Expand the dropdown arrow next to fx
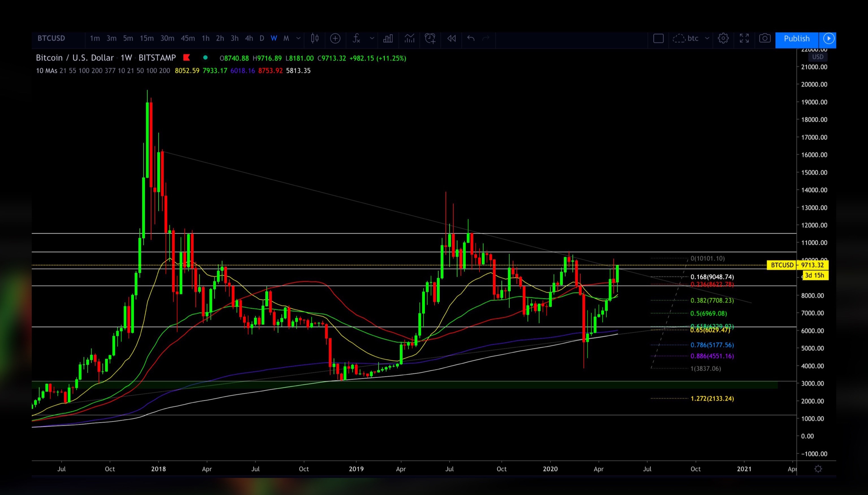This screenshot has width=868, height=495. tap(372, 38)
